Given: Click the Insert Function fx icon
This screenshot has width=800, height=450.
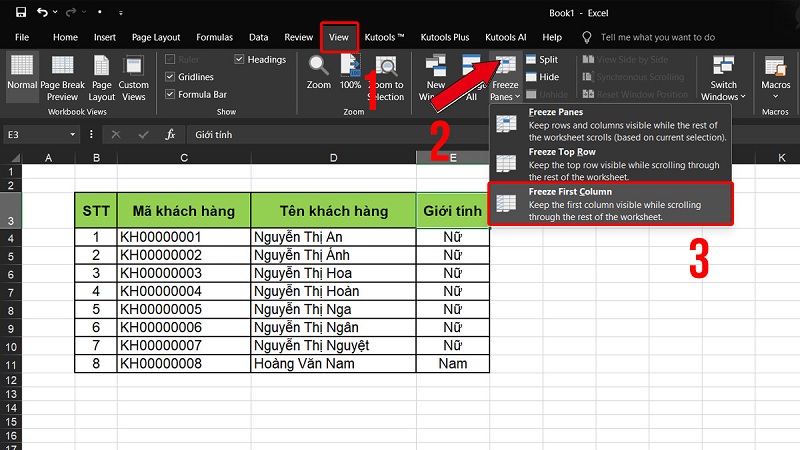Looking at the screenshot, I should (x=170, y=135).
